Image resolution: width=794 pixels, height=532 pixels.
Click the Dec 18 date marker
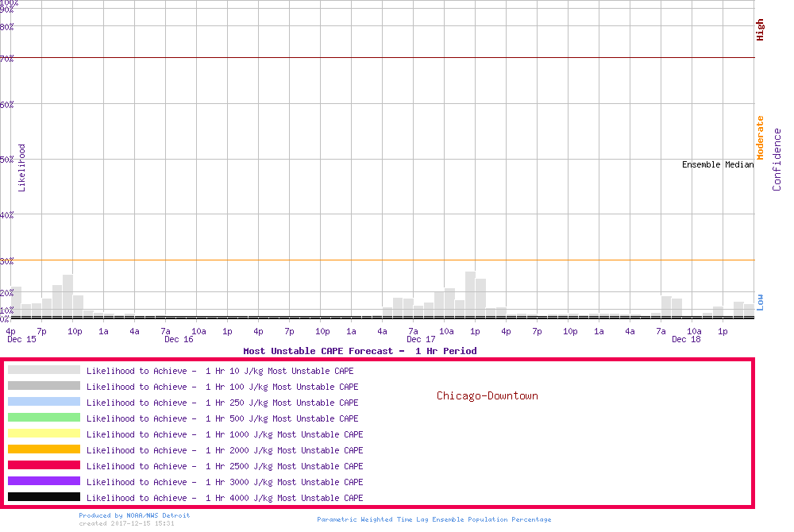pyautogui.click(x=686, y=340)
